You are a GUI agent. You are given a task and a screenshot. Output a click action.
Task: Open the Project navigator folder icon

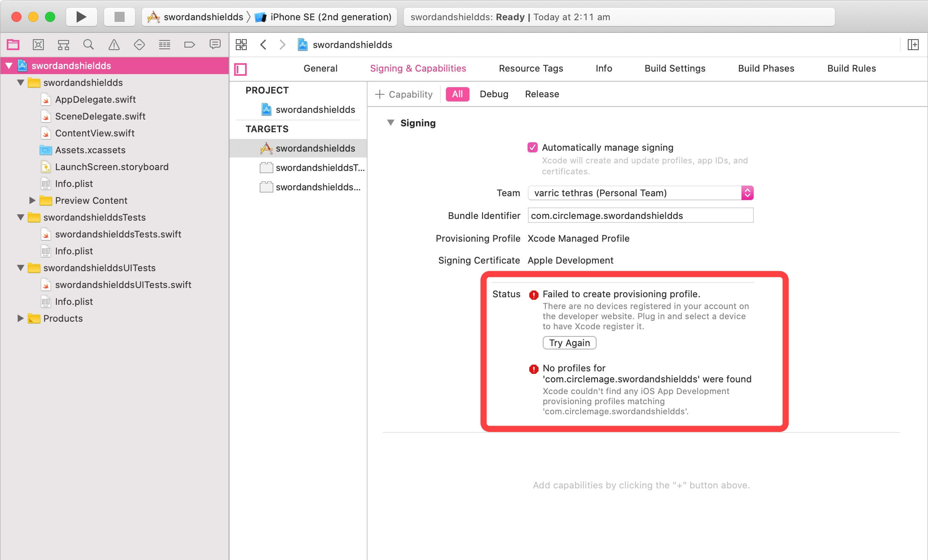13,44
